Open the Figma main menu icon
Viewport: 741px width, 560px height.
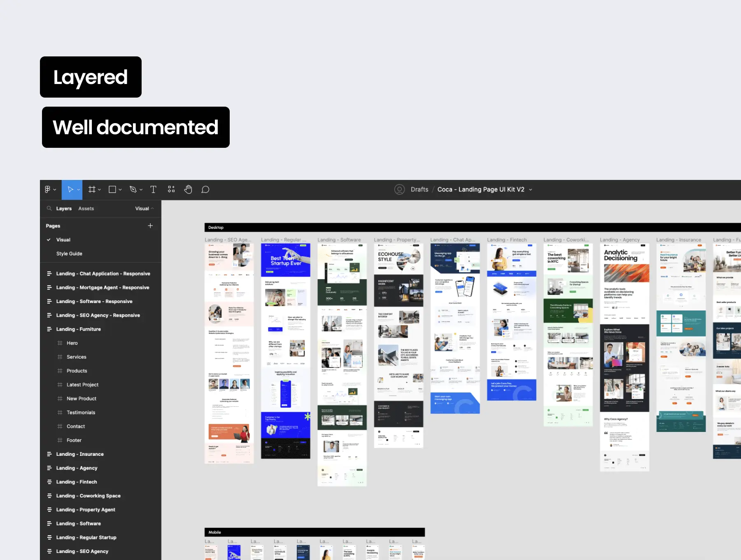tap(48, 189)
